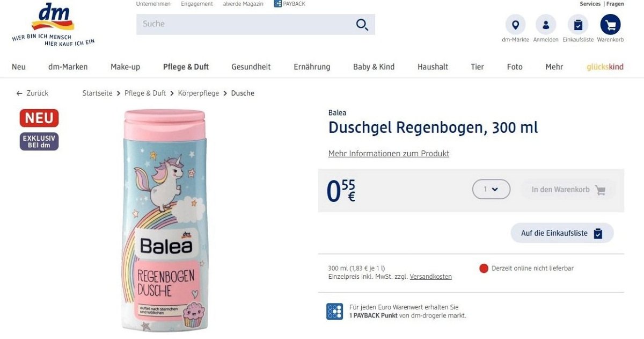This screenshot has height=339, width=644.
Task: Open Mehr Informationen zum Produkt link
Action: coord(389,154)
